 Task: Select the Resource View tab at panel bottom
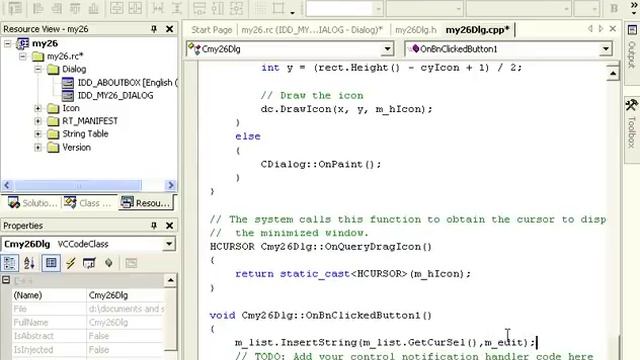point(145,203)
